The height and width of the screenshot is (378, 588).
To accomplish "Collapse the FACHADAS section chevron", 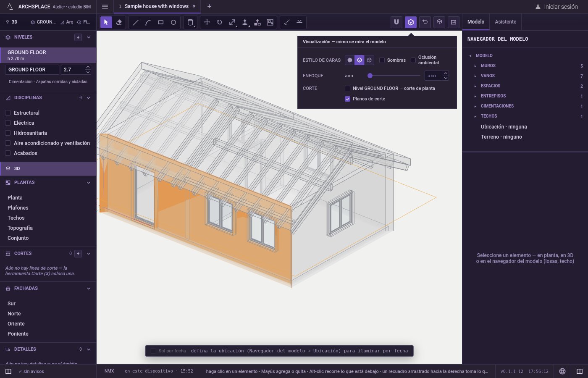I will pyautogui.click(x=89, y=289).
